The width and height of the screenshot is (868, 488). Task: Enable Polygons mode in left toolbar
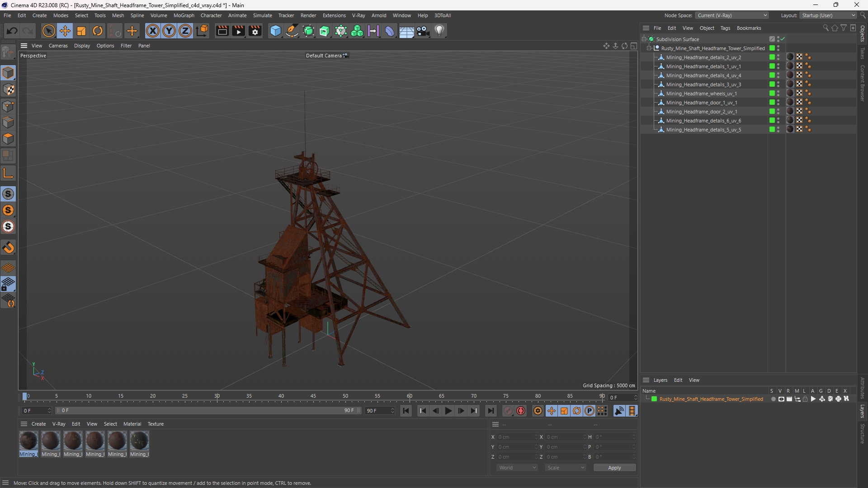click(x=8, y=139)
